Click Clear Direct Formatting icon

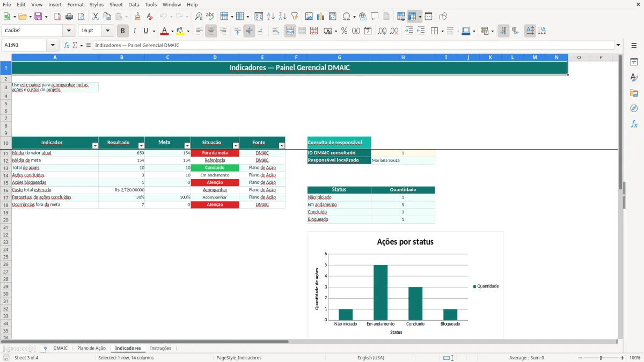(x=150, y=17)
